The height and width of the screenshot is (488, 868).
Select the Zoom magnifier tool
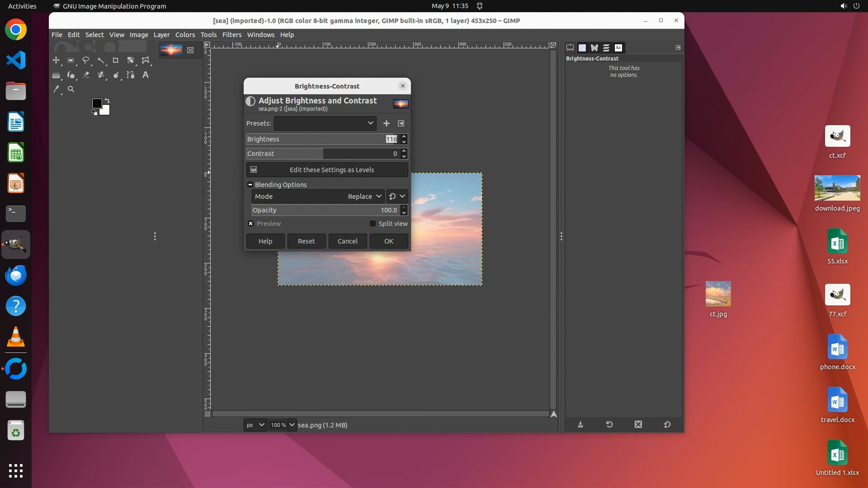(x=71, y=89)
